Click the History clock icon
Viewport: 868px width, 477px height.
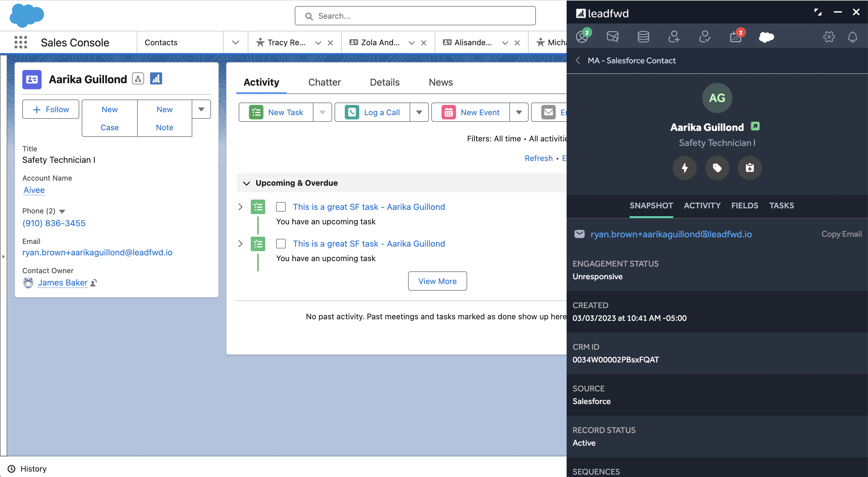tap(11, 469)
